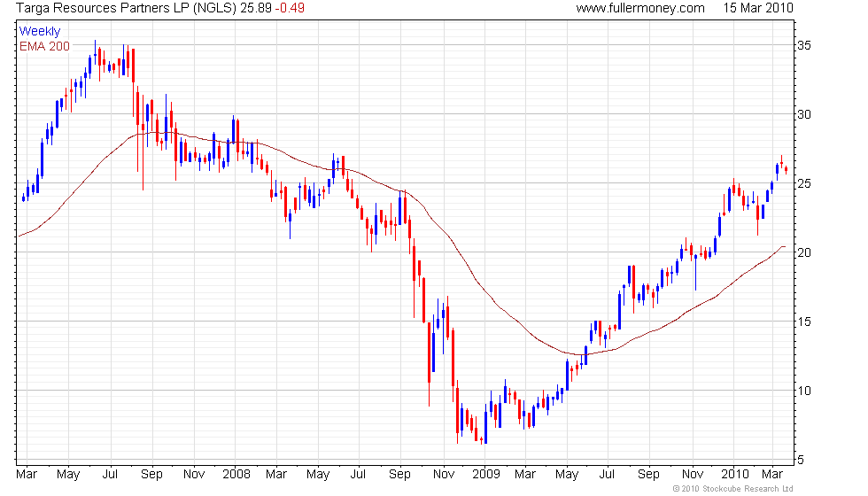This screenshot has height=496, width=868.
Task: Click the 25 price axis label
Action: [804, 184]
